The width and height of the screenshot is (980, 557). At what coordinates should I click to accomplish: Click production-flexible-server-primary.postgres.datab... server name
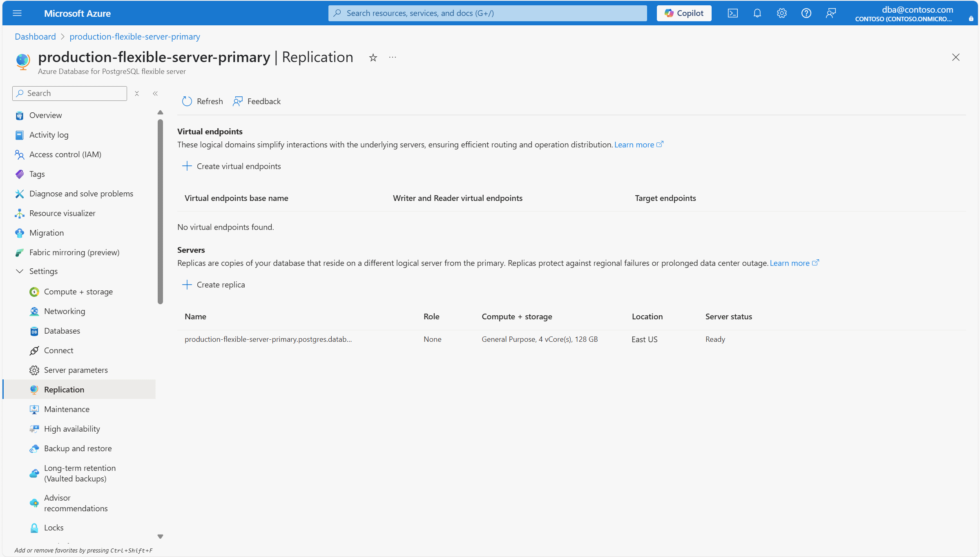pyautogui.click(x=268, y=339)
